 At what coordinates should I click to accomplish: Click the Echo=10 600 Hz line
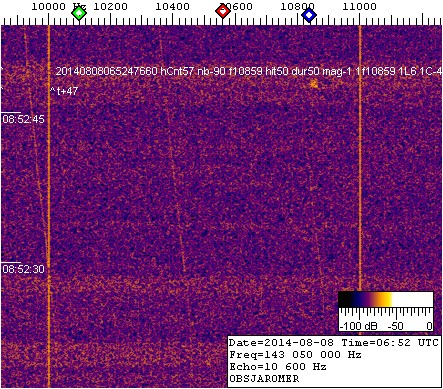click(x=277, y=367)
